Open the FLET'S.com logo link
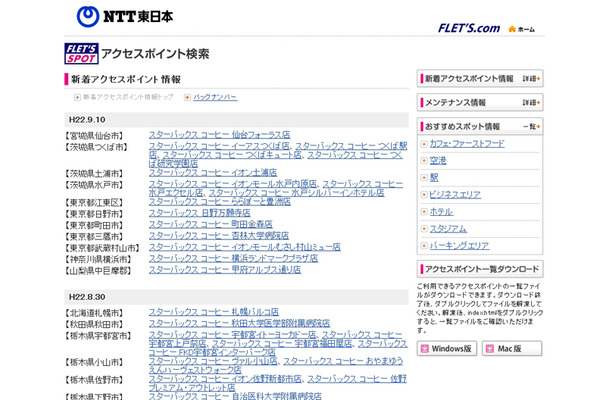This screenshot has height=400, width=610. 469,28
